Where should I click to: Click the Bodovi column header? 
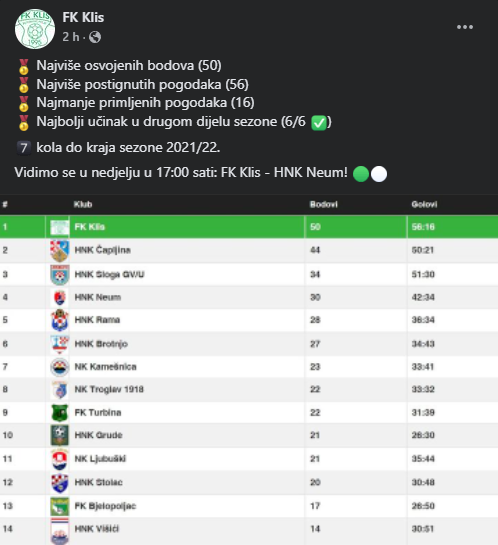[x=324, y=204]
